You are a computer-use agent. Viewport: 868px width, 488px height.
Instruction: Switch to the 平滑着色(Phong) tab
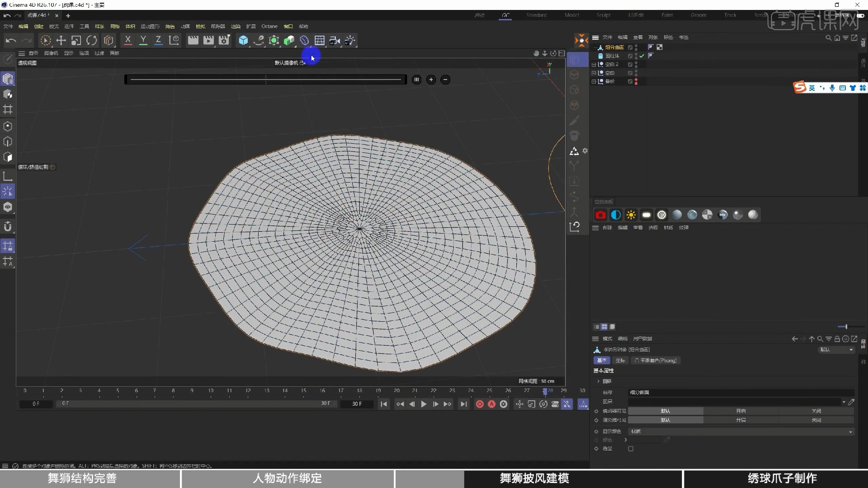(656, 361)
